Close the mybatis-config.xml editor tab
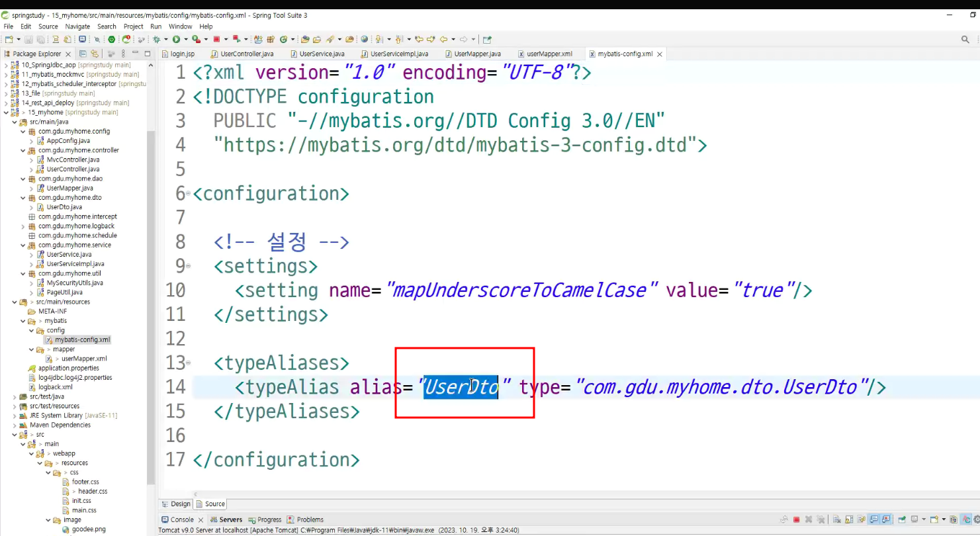 [x=660, y=54]
